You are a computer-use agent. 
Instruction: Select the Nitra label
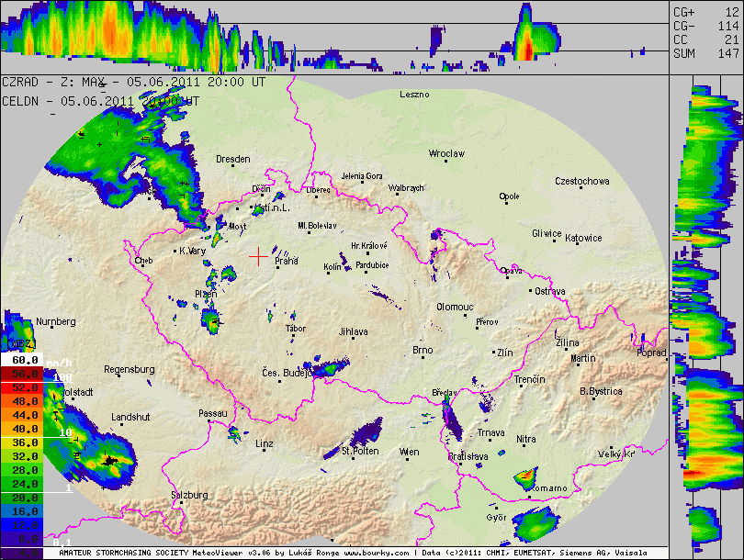pos(526,439)
